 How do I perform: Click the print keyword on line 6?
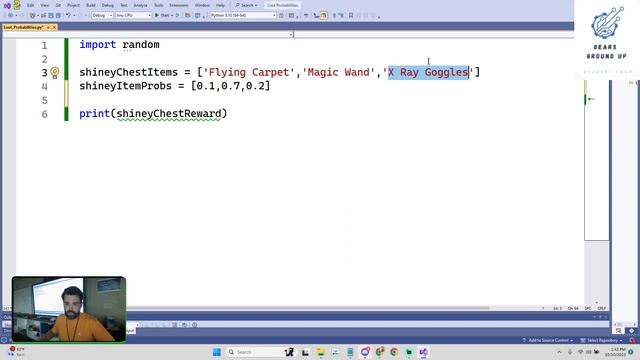(x=95, y=114)
